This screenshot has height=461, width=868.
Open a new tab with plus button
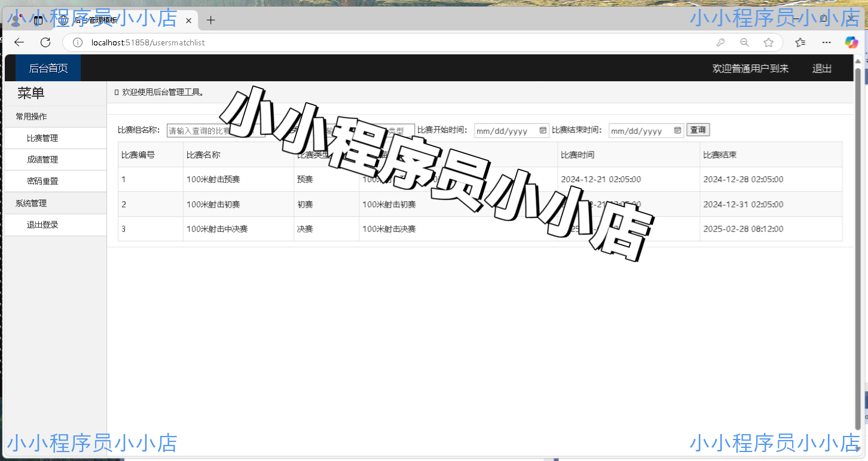pos(210,20)
